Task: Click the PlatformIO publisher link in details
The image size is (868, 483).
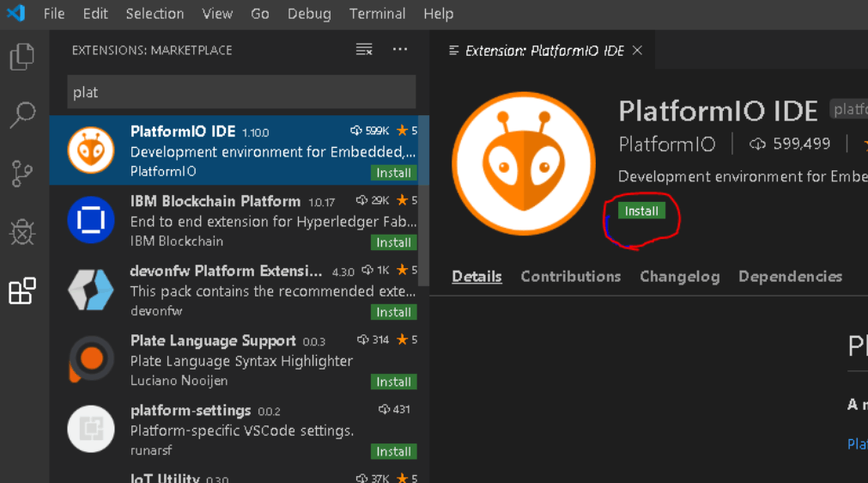Action: coord(667,144)
